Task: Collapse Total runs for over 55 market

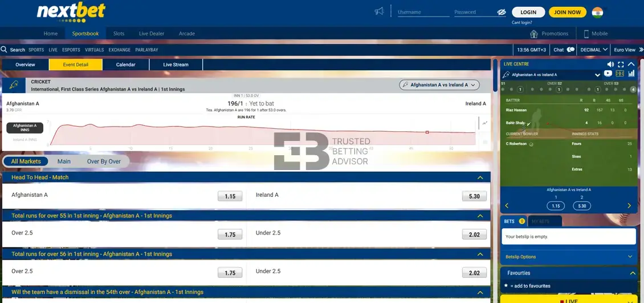Action: [x=480, y=216]
